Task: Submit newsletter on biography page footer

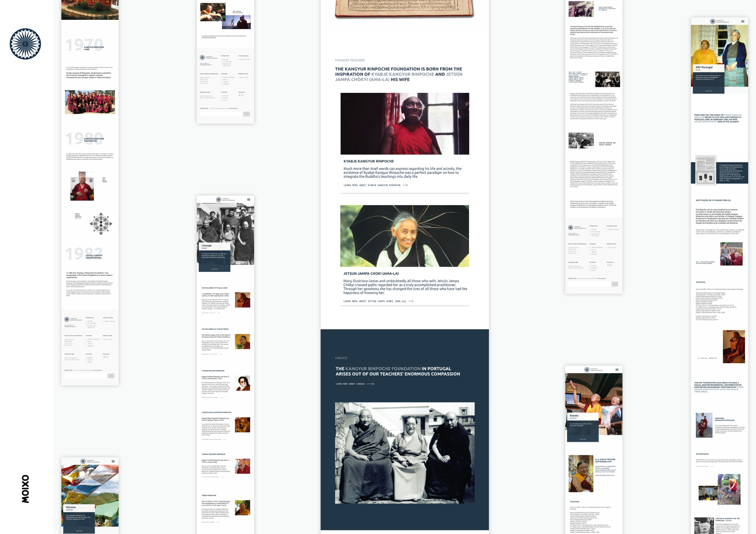Action: coord(615,284)
